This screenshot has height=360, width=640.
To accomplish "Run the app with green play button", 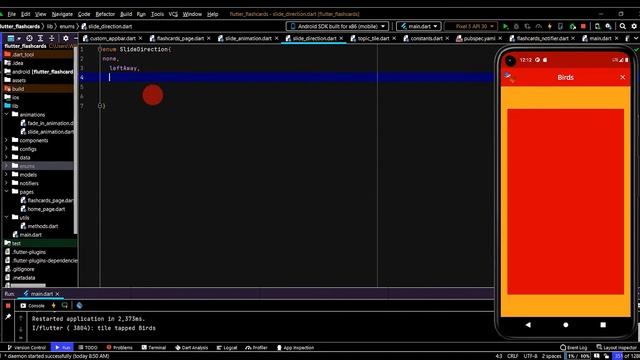I will 505,26.
